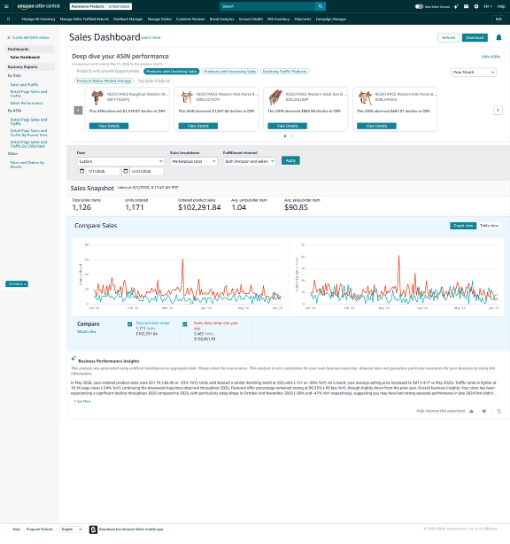
Task: Open Manage Orders menu item
Action: coord(160,19)
